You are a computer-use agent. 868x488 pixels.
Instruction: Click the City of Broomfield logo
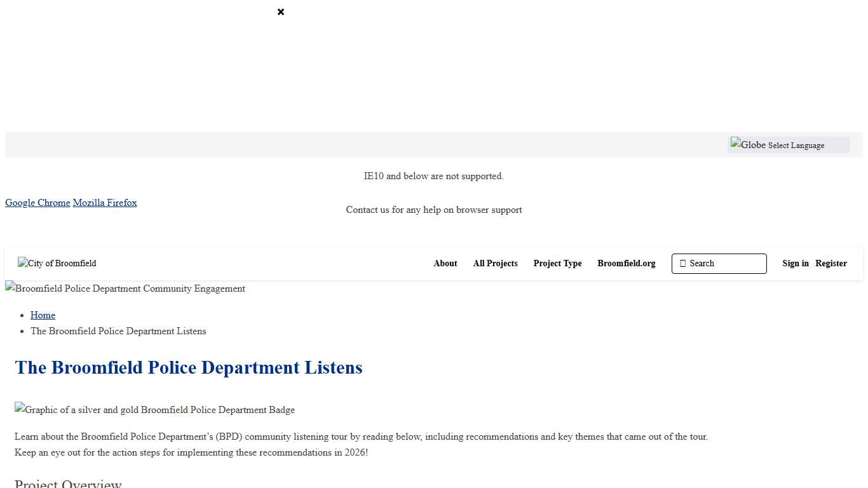57,263
